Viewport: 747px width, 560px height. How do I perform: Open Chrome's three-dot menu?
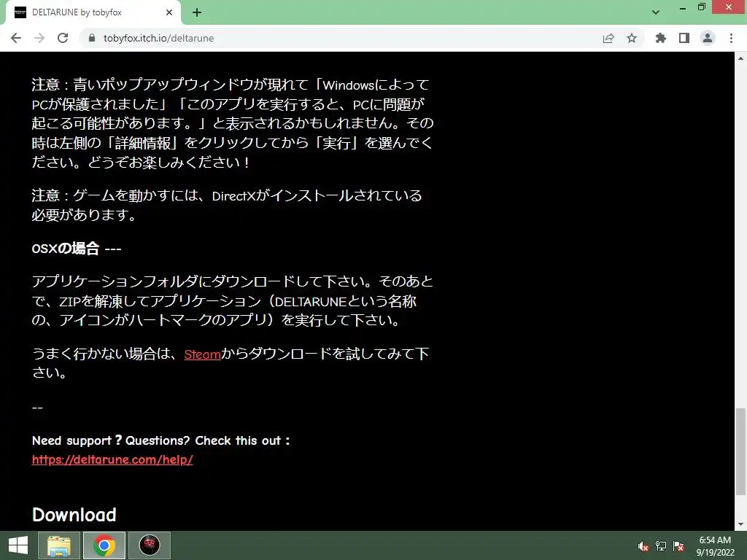(731, 38)
